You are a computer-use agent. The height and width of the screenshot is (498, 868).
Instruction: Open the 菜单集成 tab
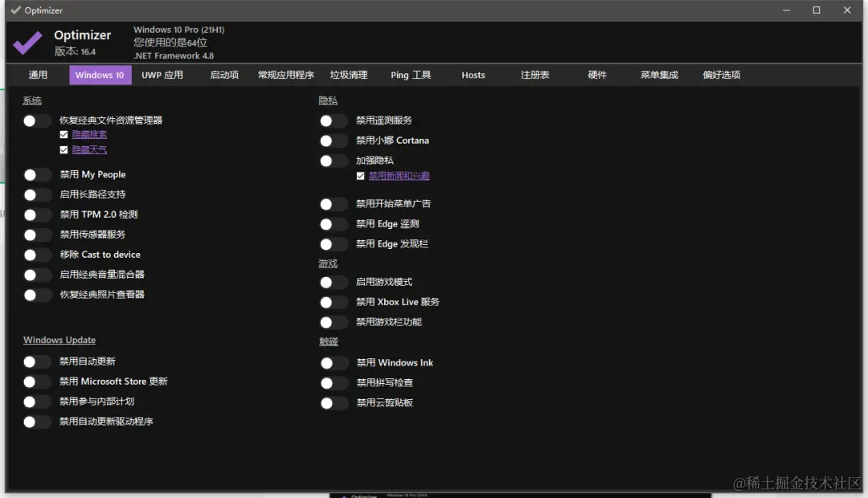point(659,75)
